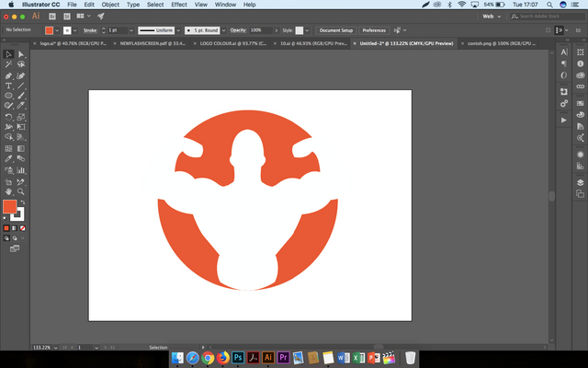Select the Scale tool

(21, 117)
